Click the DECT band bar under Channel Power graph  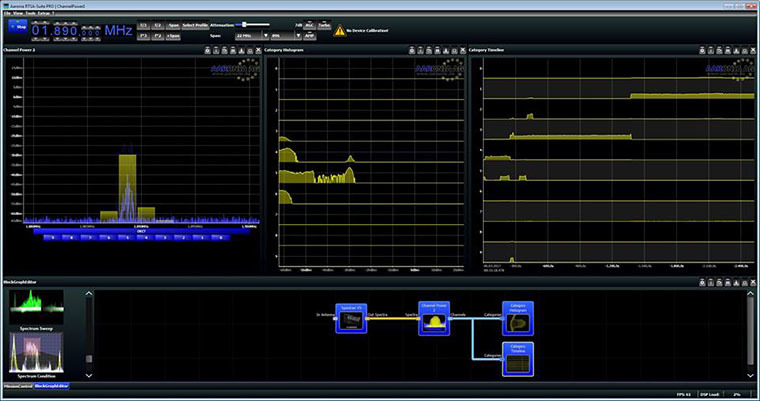[142, 231]
